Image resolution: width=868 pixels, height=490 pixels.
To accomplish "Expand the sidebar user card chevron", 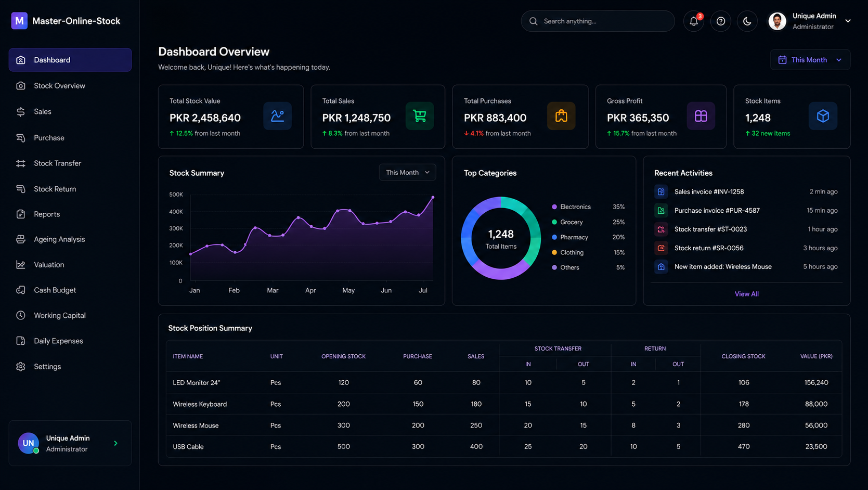I will 115,443.
